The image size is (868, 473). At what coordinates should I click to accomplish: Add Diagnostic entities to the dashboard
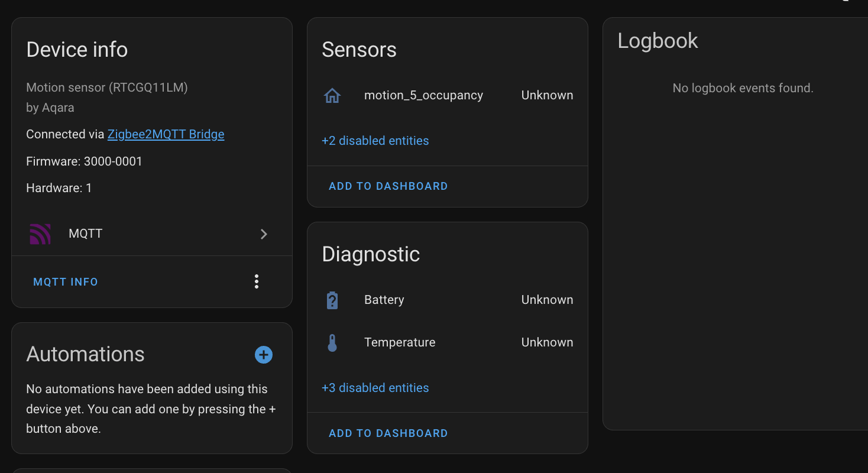[388, 433]
